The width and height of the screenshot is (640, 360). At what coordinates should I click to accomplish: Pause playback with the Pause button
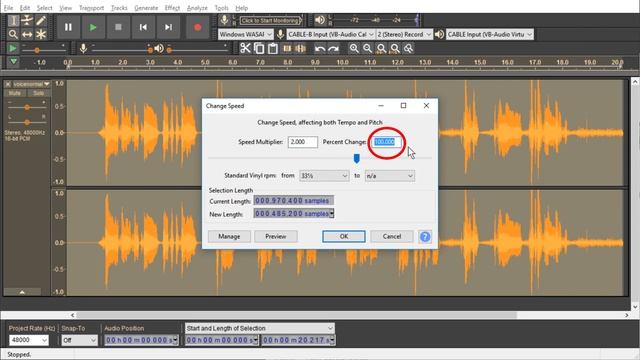(68, 27)
